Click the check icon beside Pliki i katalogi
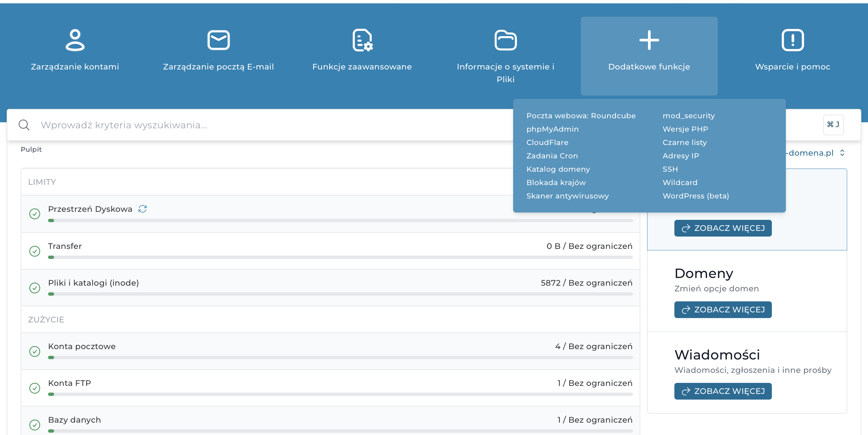Image resolution: width=868 pixels, height=435 pixels. pos(35,288)
